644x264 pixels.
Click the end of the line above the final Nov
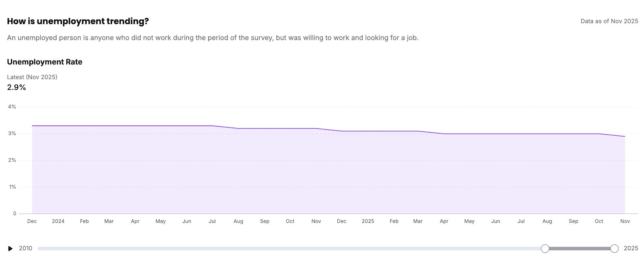click(x=625, y=136)
